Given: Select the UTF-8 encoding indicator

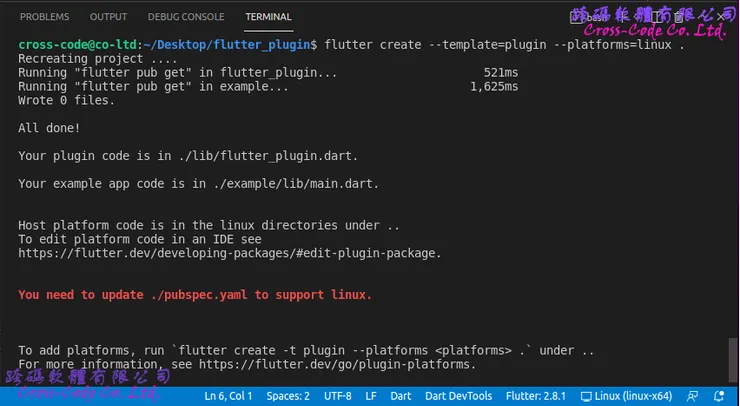Looking at the screenshot, I should pos(337,396).
